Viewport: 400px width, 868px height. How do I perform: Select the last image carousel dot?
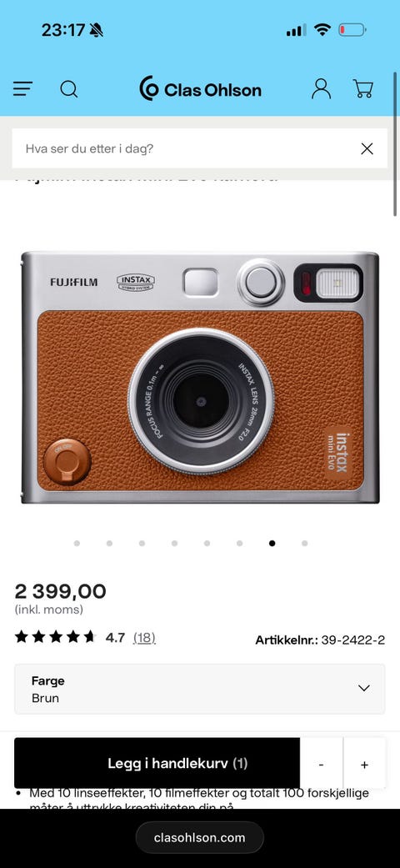point(304,543)
